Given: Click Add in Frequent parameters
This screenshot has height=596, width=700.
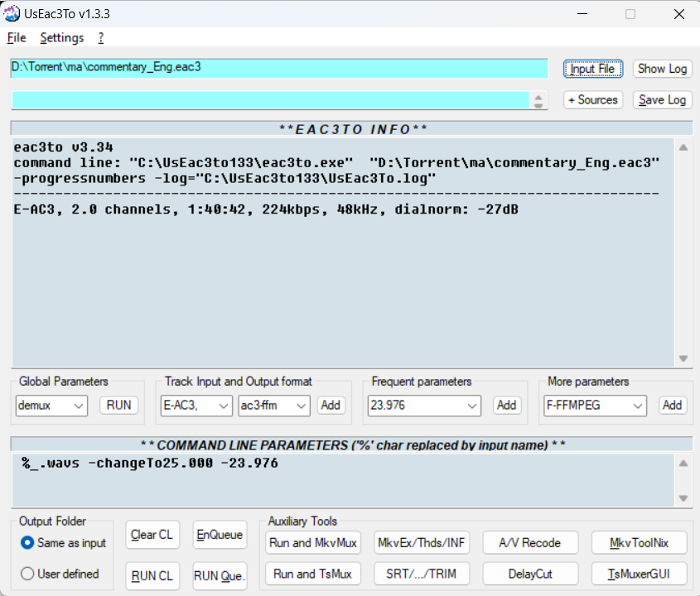Looking at the screenshot, I should point(507,405).
